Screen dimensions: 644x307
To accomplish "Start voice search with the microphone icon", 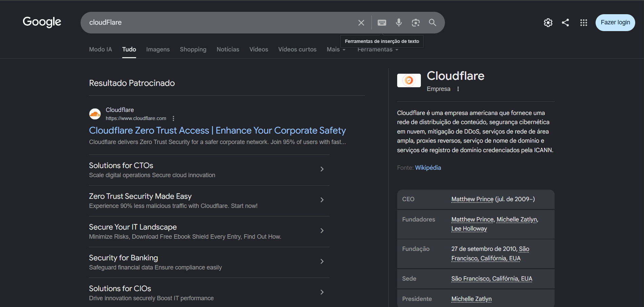I will point(399,23).
